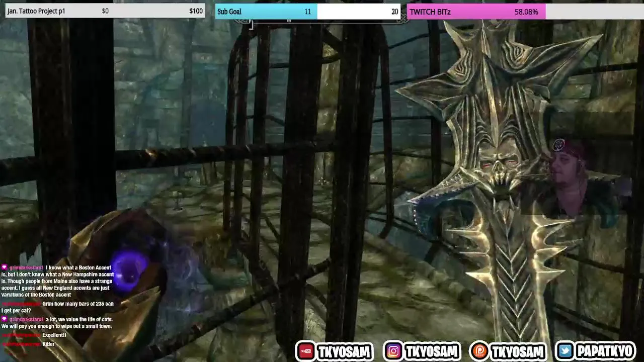Click the current sub count '11'
Viewport: 644px width, 362px height.
click(307, 12)
